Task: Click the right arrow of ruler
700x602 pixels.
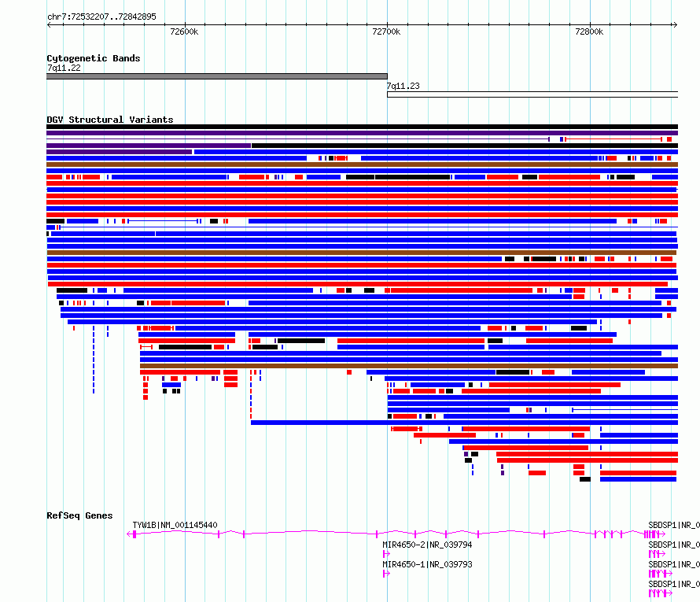Action: tap(675, 25)
